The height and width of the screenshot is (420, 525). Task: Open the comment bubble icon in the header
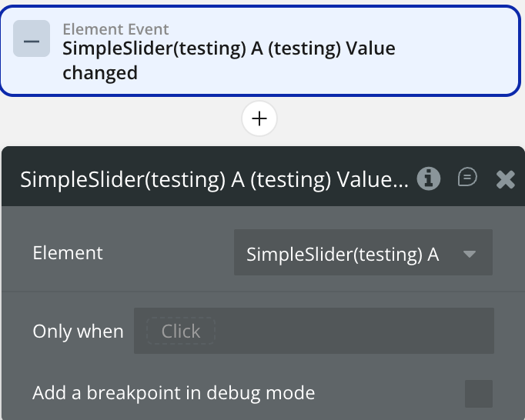467,178
